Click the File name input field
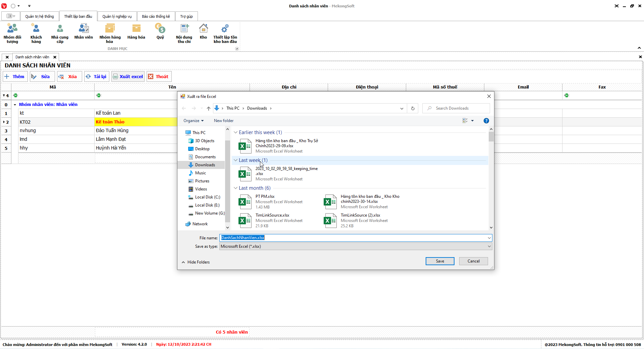Viewport: 644px width, 349px height. [352, 238]
